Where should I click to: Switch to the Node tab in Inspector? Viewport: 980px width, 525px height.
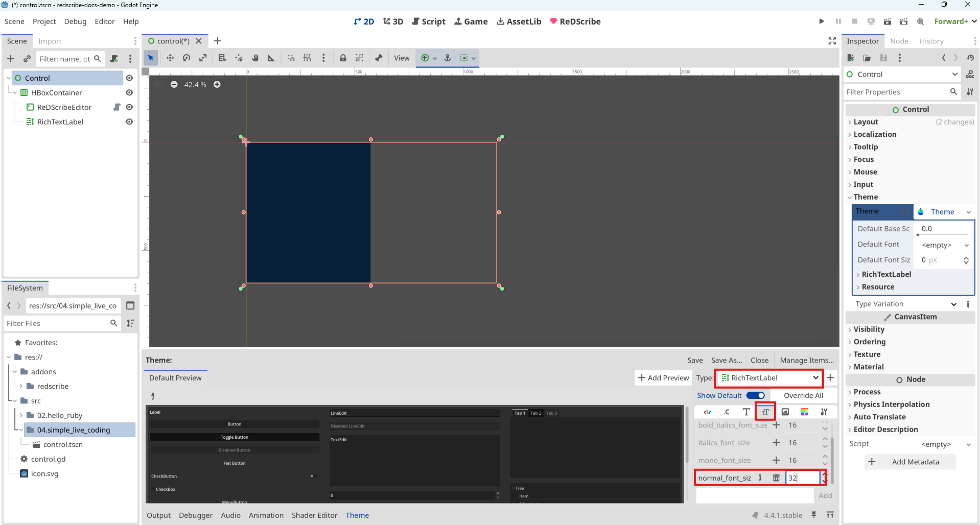(899, 41)
